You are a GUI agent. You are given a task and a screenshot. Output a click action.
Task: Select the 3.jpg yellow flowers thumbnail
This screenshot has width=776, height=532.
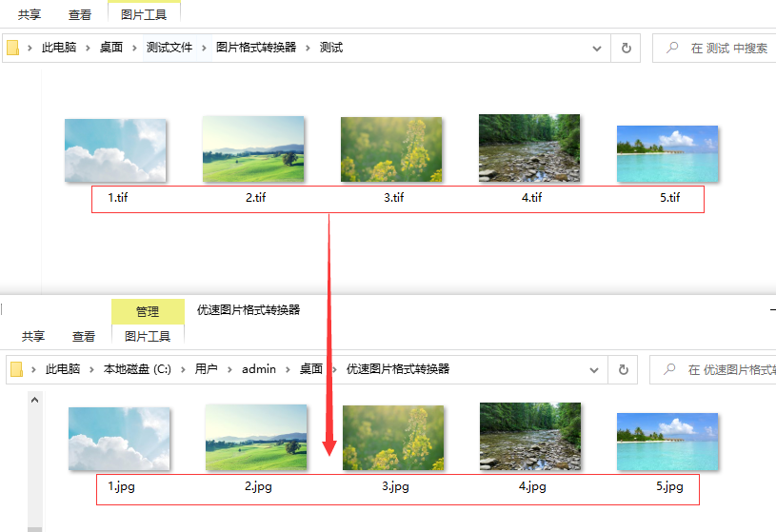pos(393,438)
